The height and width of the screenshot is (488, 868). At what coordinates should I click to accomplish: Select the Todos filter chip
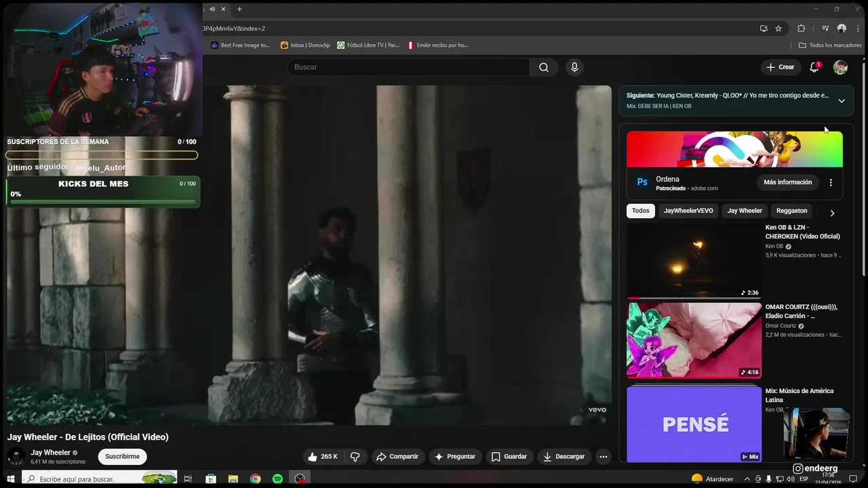tap(640, 211)
